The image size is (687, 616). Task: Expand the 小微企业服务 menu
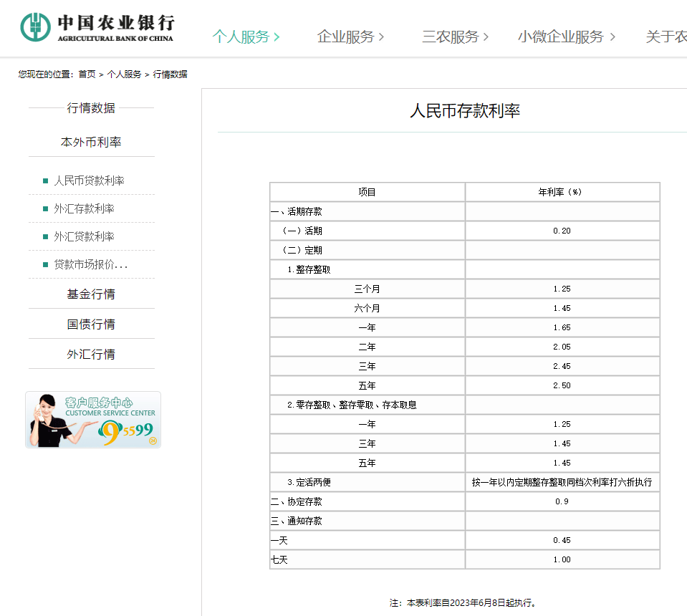[566, 37]
